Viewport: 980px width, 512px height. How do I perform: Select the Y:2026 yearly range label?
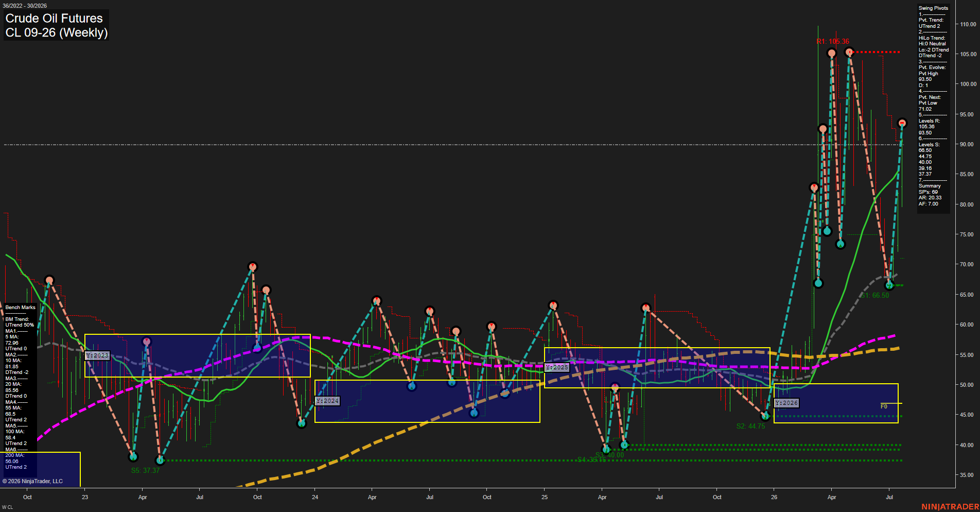[786, 403]
